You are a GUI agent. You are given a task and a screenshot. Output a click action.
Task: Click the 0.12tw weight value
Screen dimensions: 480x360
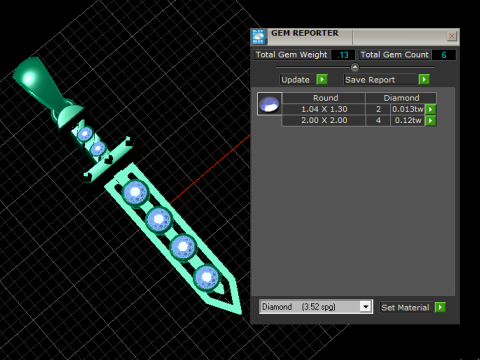click(408, 120)
